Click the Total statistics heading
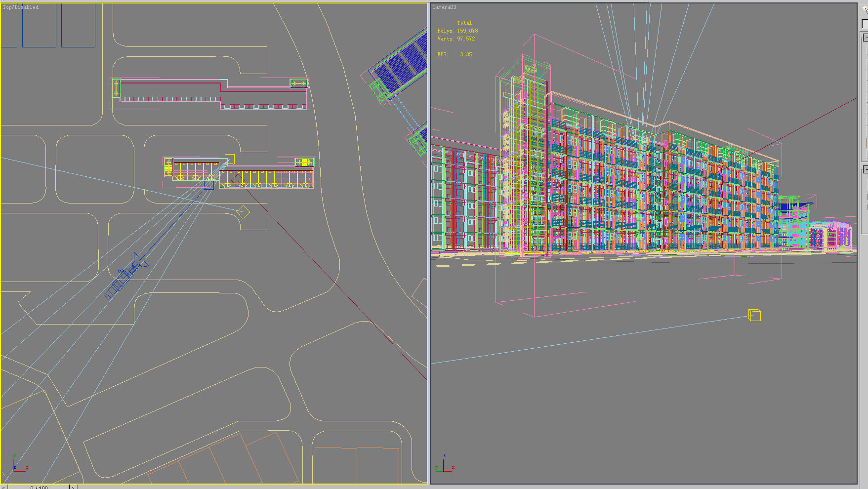 (x=464, y=23)
